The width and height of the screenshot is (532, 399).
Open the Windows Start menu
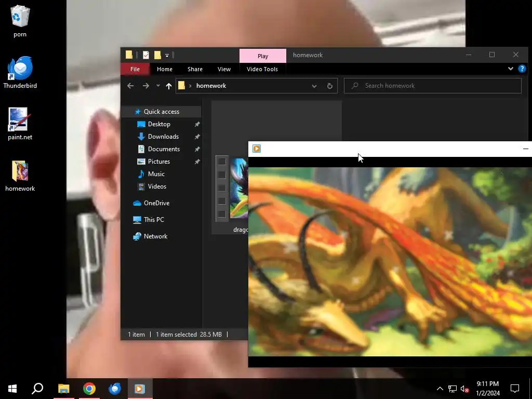(12, 389)
